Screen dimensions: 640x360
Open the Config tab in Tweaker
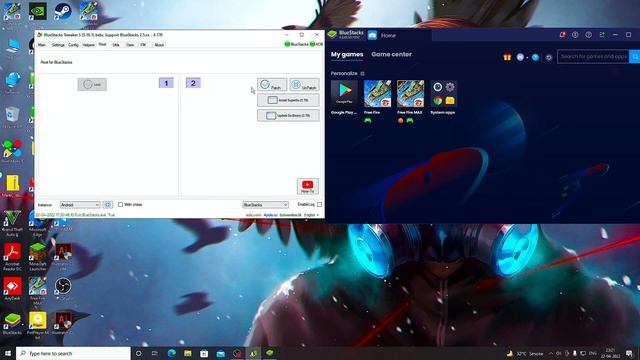point(73,45)
